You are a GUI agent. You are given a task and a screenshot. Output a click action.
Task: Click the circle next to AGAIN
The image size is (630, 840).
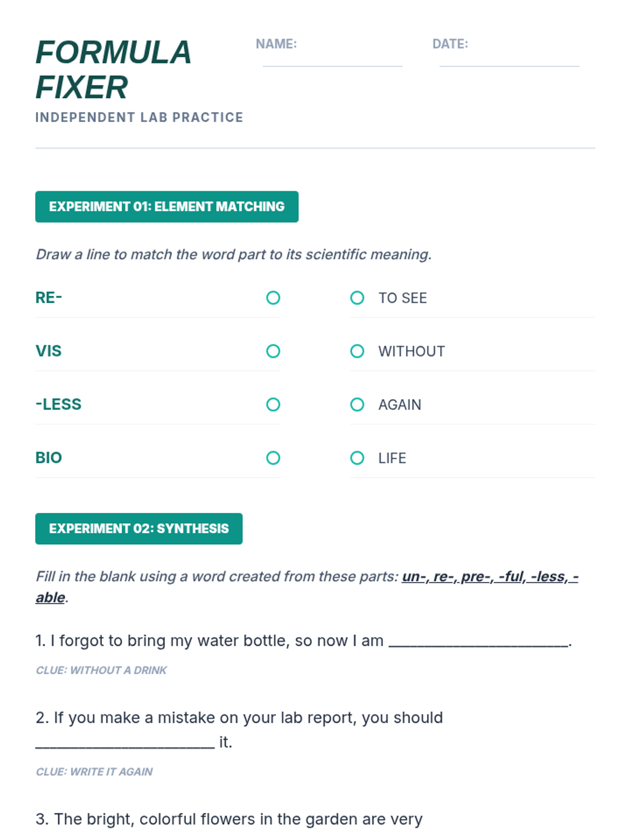[x=357, y=405]
